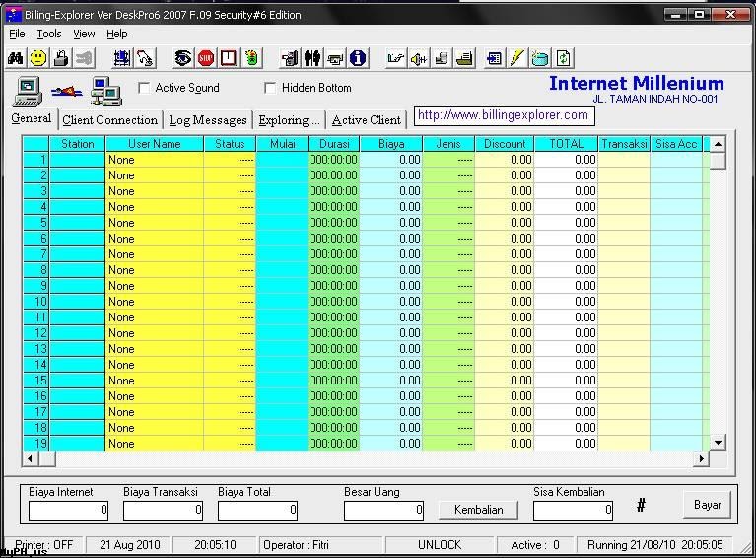Click the Sisa Kembalian input field
This screenshot has height=558, width=756.
coord(573,511)
